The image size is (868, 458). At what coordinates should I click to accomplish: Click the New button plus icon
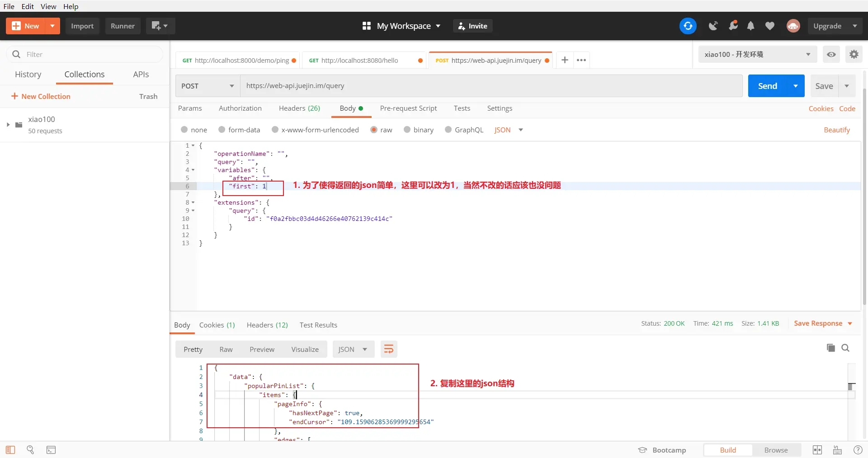point(16,26)
